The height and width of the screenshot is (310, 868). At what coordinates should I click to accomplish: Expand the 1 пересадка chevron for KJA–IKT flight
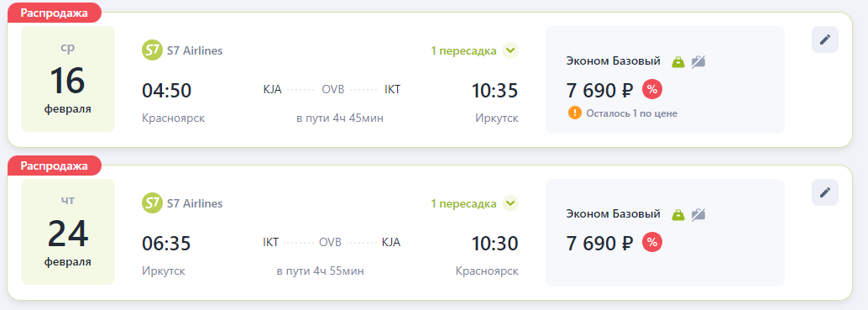click(510, 51)
